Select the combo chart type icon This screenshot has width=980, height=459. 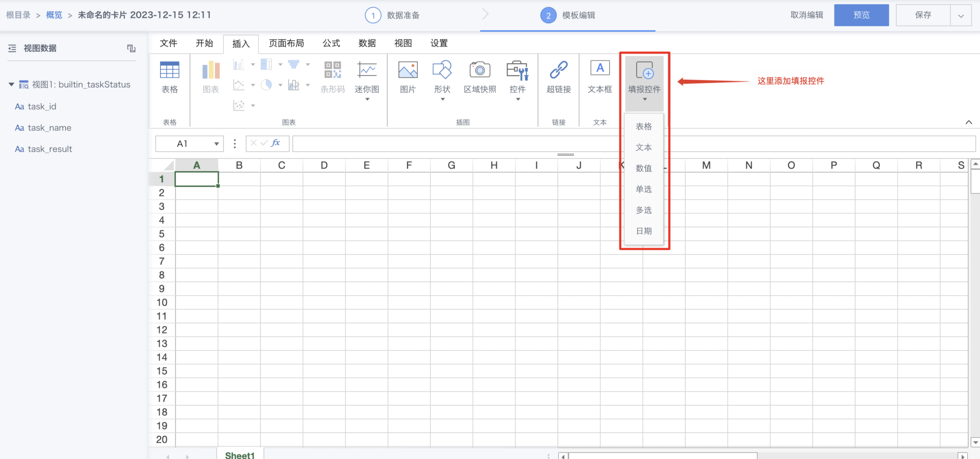[x=294, y=85]
